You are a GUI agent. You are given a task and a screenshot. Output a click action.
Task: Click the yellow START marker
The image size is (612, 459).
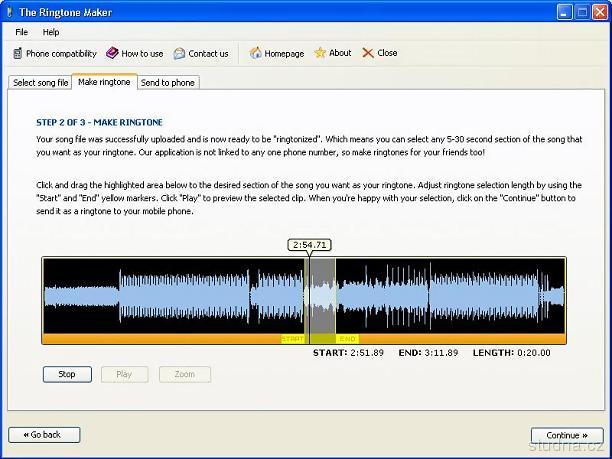click(292, 339)
